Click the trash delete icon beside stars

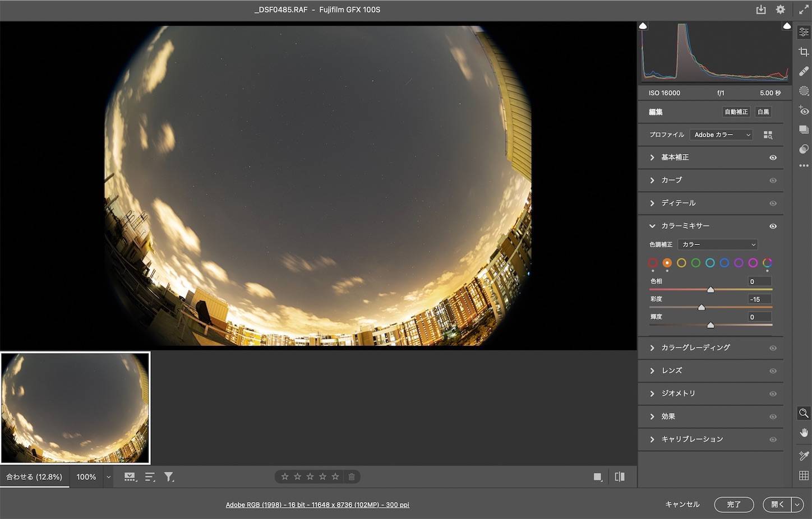[x=352, y=477]
